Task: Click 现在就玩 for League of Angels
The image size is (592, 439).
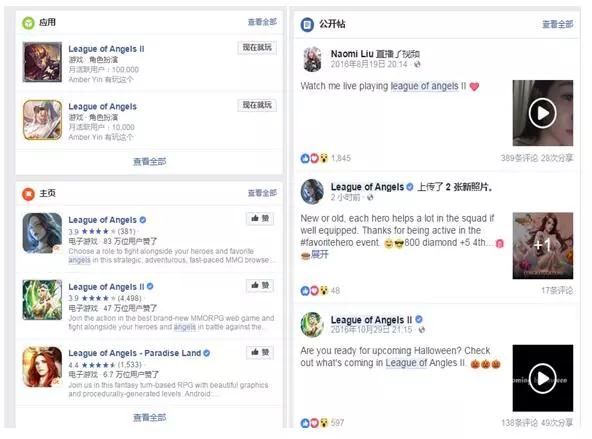Action: (x=257, y=105)
